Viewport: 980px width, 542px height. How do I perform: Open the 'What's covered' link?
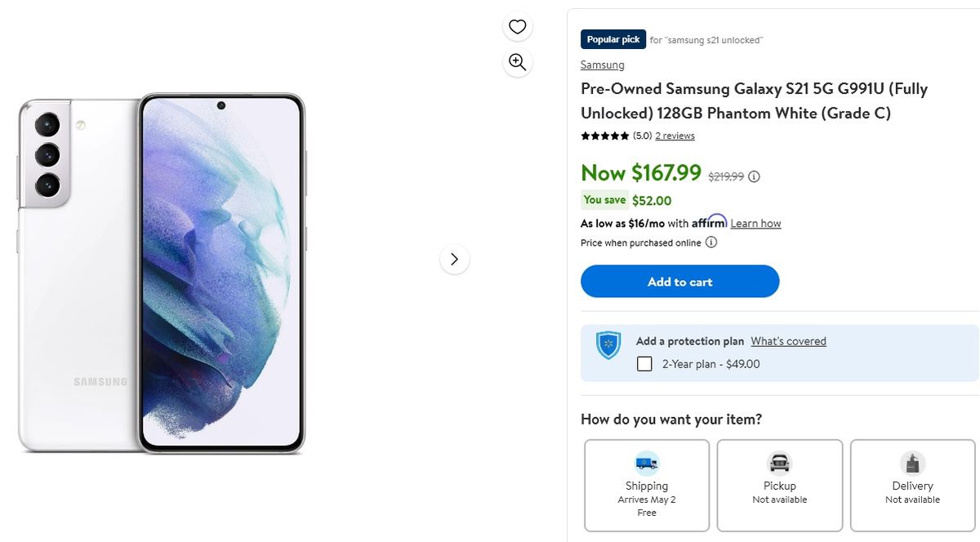[x=788, y=341]
